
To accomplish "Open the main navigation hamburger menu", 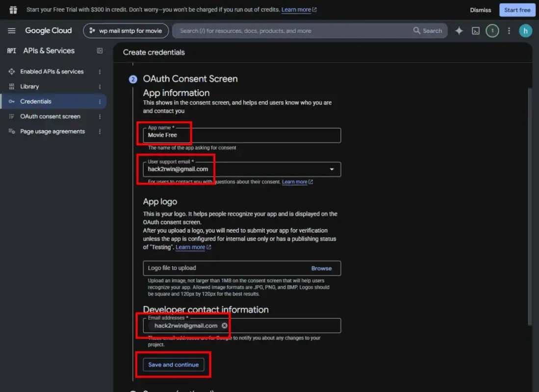I will (x=12, y=30).
